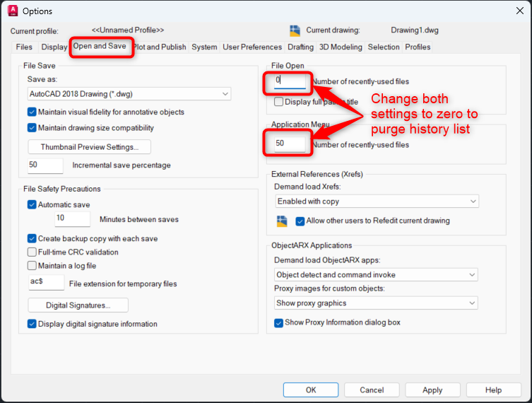Click the <<Unnamed Profile>> text
This screenshot has height=403, width=532.
coord(128,30)
